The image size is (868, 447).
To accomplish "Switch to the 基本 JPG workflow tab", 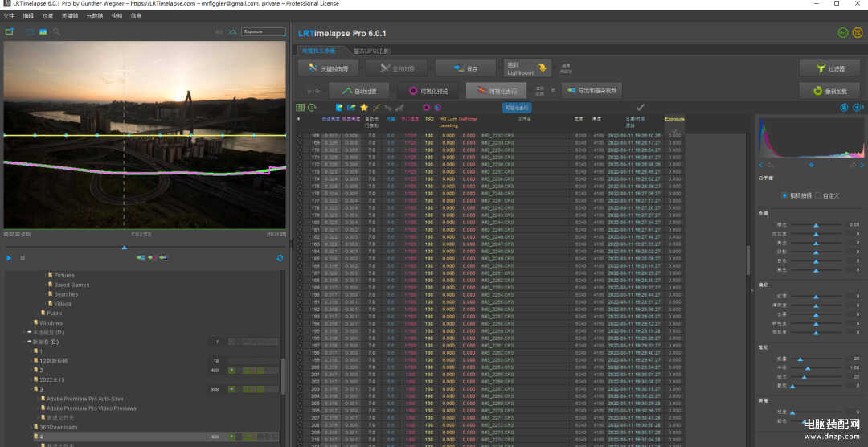I will coord(372,51).
